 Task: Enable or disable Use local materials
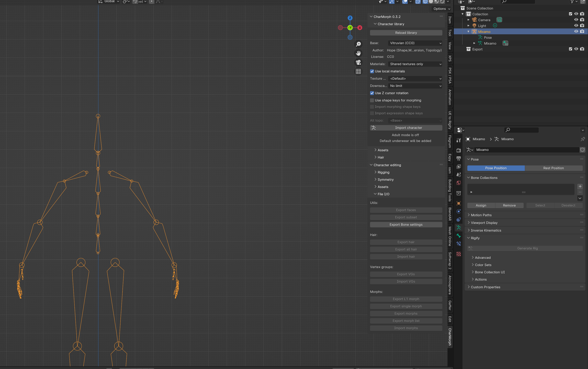(x=372, y=71)
